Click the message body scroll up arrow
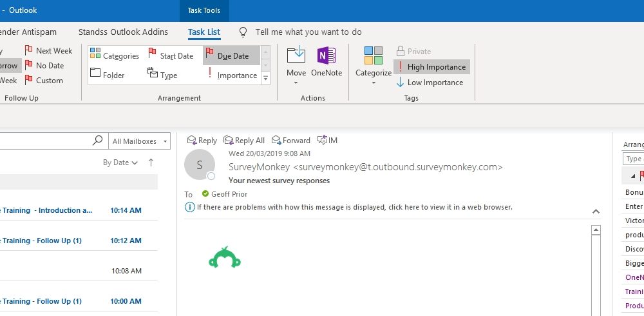 pyautogui.click(x=596, y=230)
